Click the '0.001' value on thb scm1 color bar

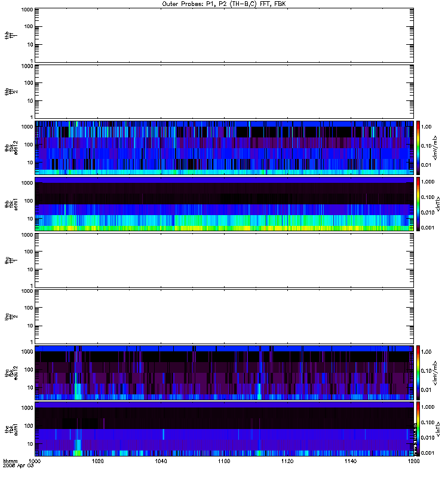[x=428, y=228]
